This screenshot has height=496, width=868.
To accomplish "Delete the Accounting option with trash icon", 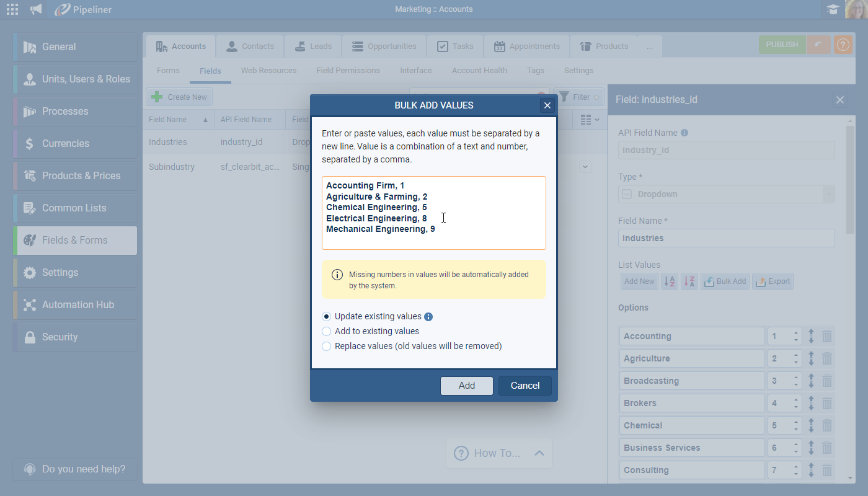I will coord(826,336).
